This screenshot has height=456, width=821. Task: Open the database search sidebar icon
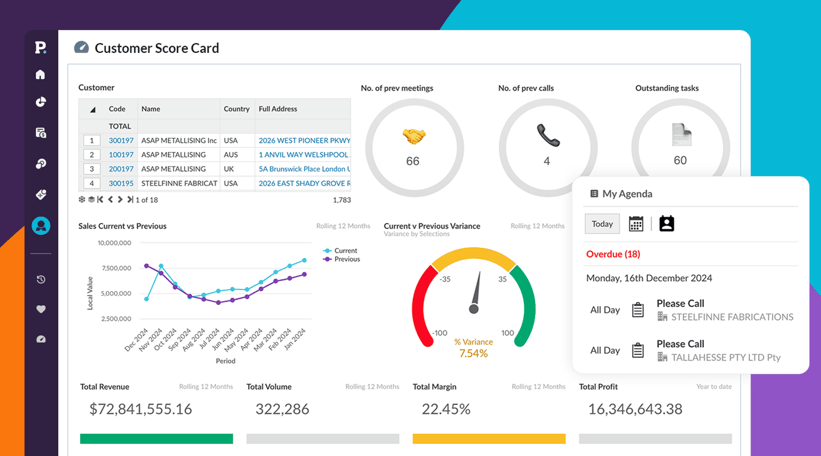click(40, 133)
